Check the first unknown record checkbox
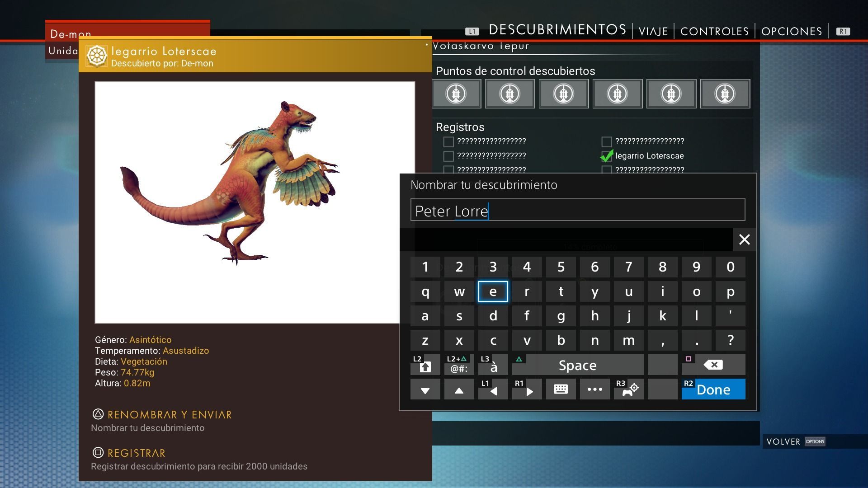The height and width of the screenshot is (488, 868). [448, 142]
